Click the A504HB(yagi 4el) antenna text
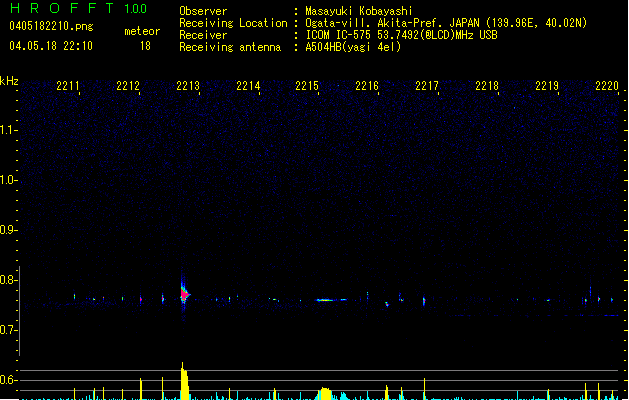629x400 pixels. coord(353,47)
